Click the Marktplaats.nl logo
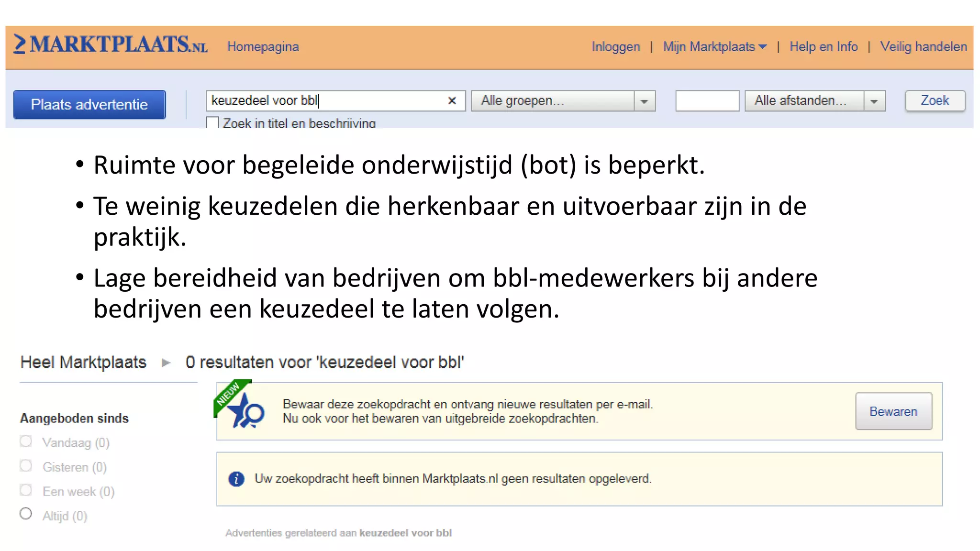This screenshot has width=980, height=551. 111,44
